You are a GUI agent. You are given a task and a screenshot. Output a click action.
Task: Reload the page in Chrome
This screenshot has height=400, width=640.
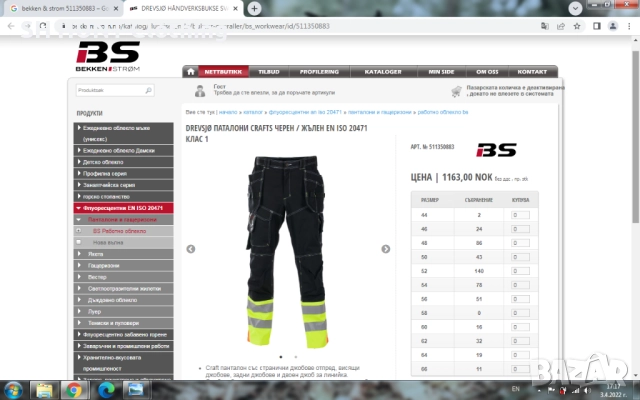point(43,26)
